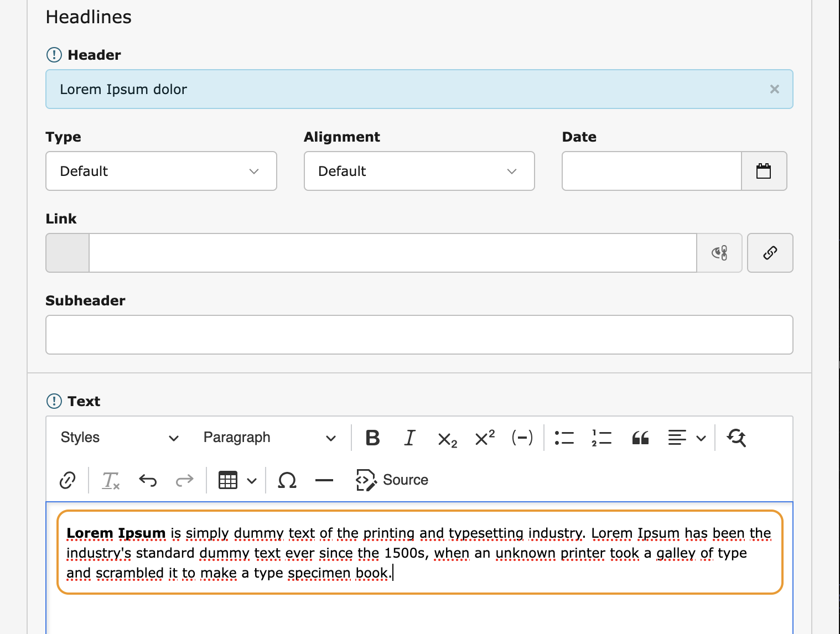Open the Styles dropdown
The image size is (840, 634).
[x=120, y=438]
